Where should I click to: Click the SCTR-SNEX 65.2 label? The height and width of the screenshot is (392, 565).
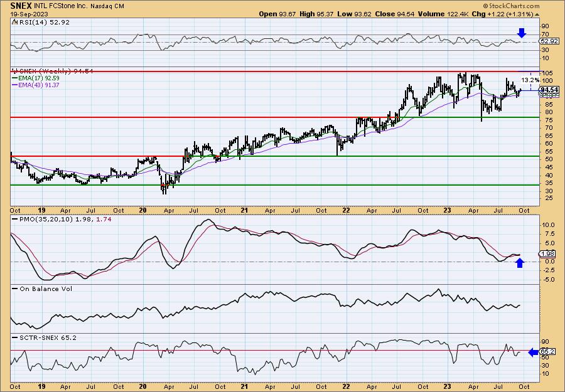(47, 337)
